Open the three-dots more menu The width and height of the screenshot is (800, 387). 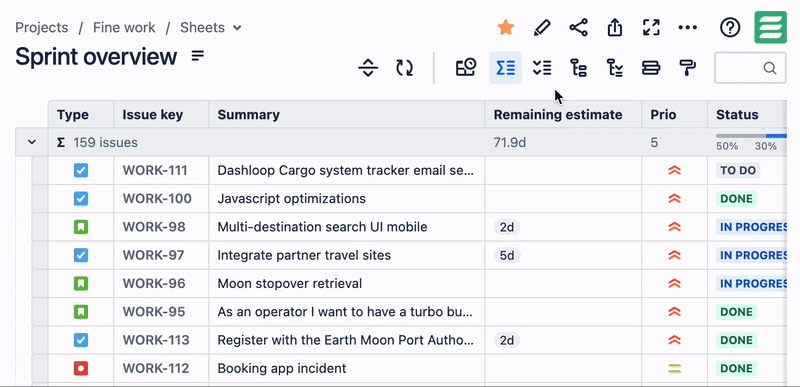click(x=687, y=28)
